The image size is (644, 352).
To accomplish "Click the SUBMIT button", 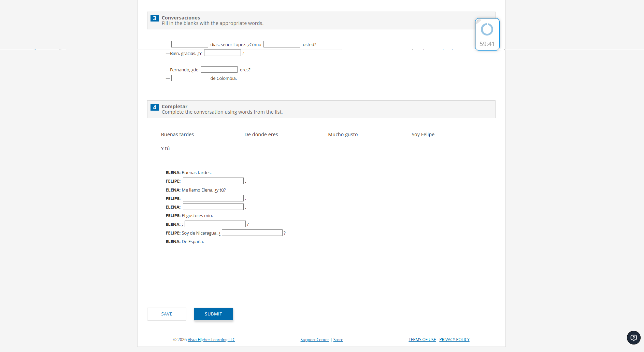I will click(213, 314).
